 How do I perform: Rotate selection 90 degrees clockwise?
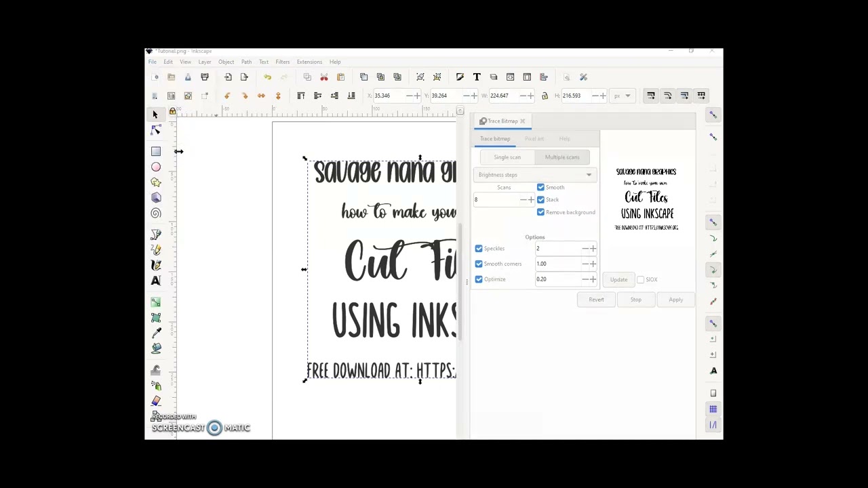tap(245, 96)
